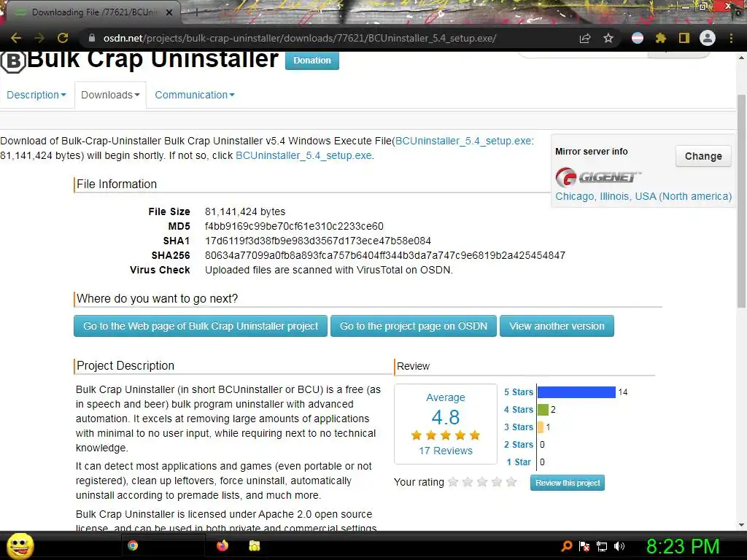Screen dimensions: 747x560
Task: Click the lock icon in address bar
Action: (92, 38)
